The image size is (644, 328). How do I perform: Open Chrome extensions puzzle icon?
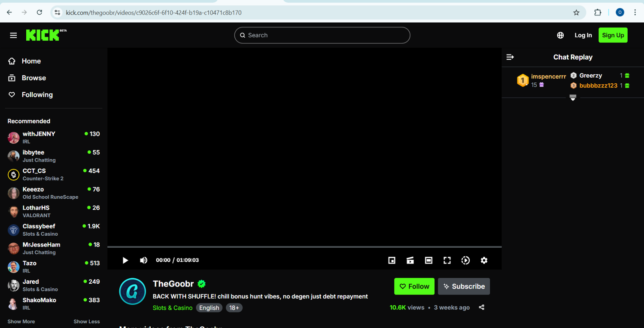(x=598, y=12)
